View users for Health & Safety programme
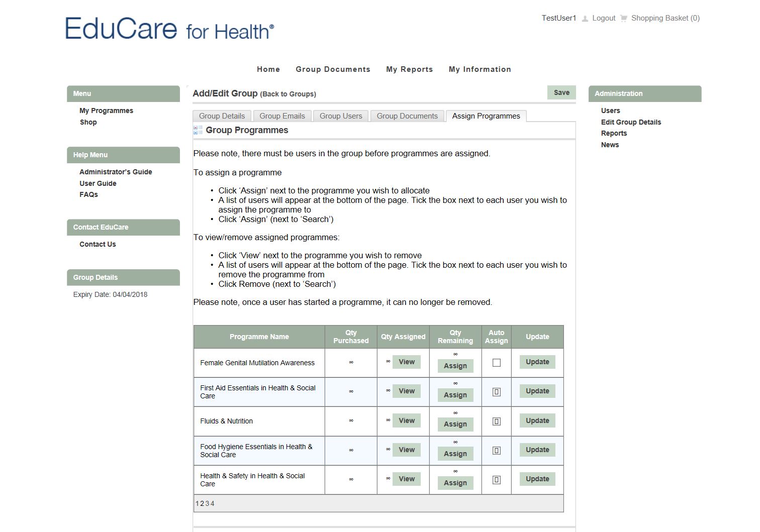The width and height of the screenshot is (760, 532). (x=407, y=479)
